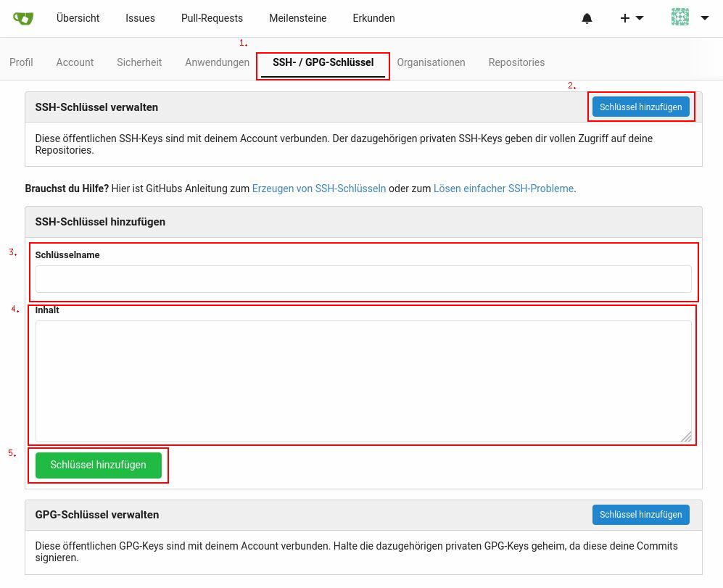
Task: Switch to the Anwendungen tab
Action: (x=217, y=62)
